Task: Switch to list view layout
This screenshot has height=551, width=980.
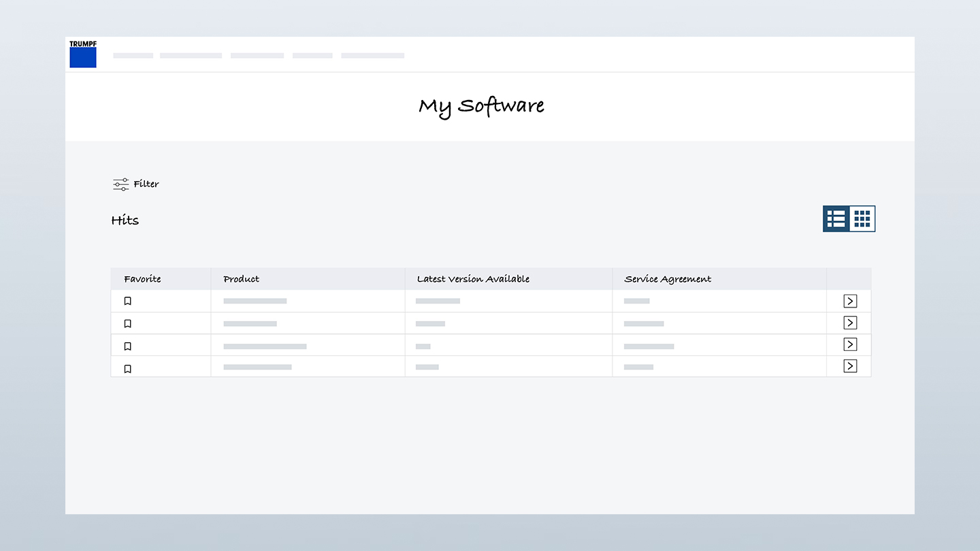Action: click(836, 219)
